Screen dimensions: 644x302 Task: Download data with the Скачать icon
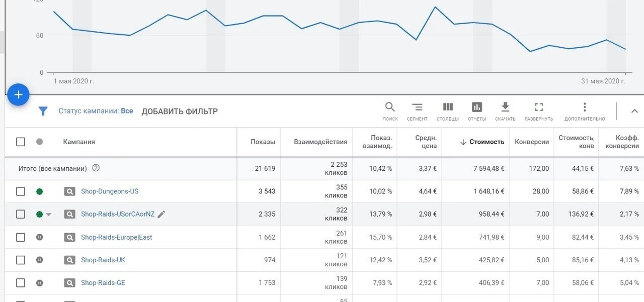click(505, 111)
